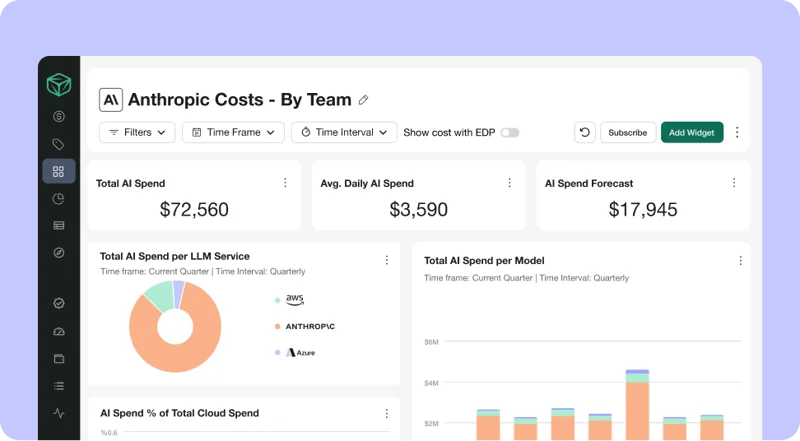
Task: Expand the Time Interval dropdown
Action: 343,132
